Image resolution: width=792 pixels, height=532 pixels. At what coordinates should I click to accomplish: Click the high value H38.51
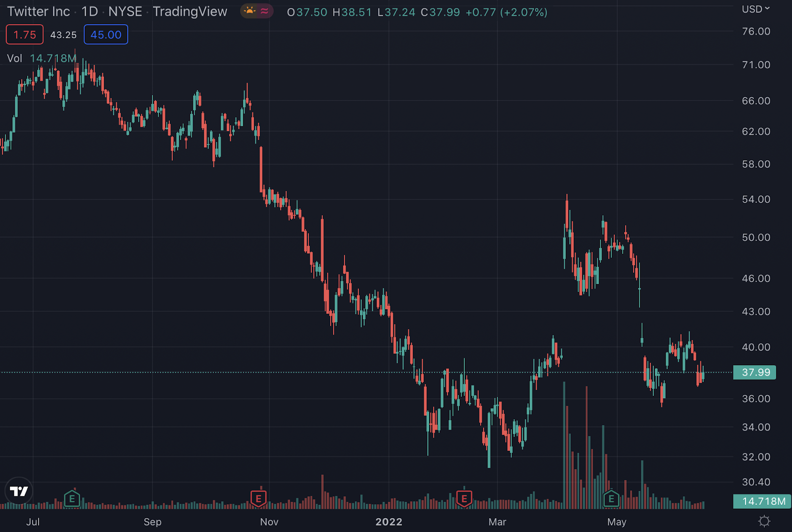352,12
